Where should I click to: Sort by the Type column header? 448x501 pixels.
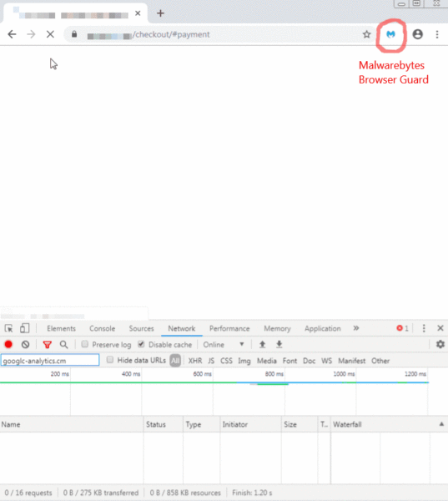(x=202, y=424)
